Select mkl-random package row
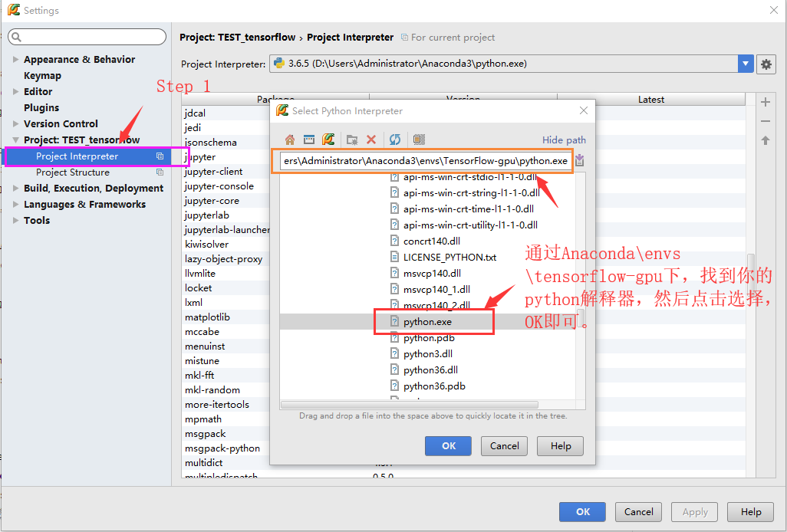This screenshot has height=532, width=787. coord(212,390)
